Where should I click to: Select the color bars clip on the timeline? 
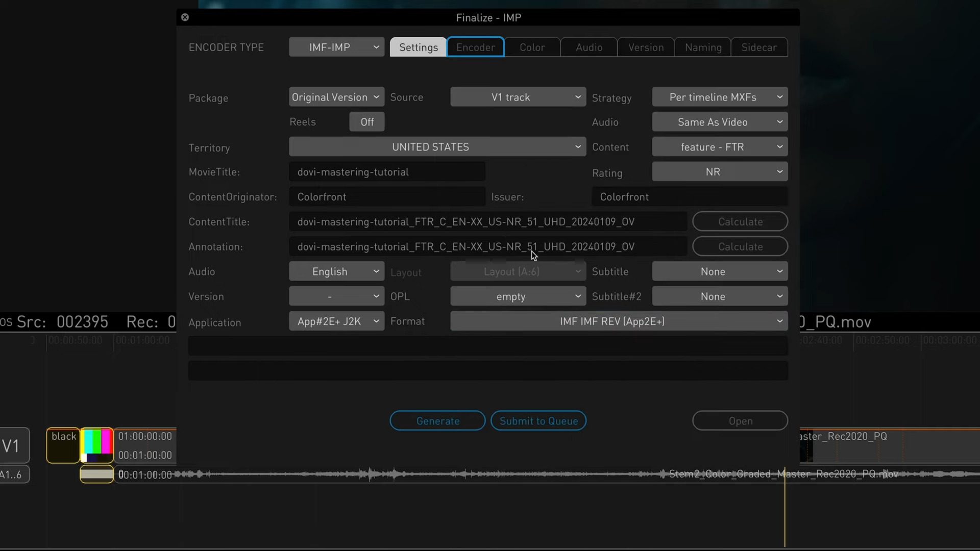tap(96, 445)
